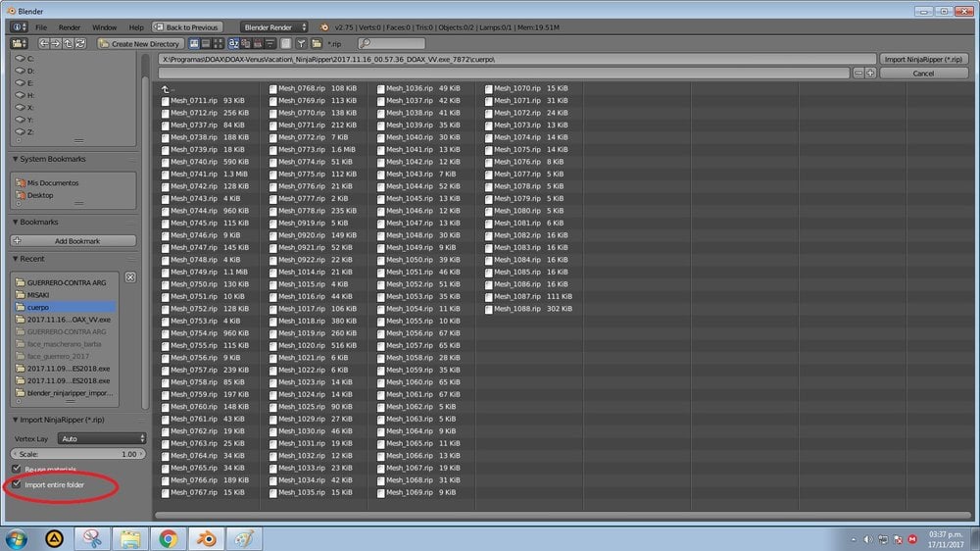Click the horizontal scrollbar under file list

click(563, 516)
